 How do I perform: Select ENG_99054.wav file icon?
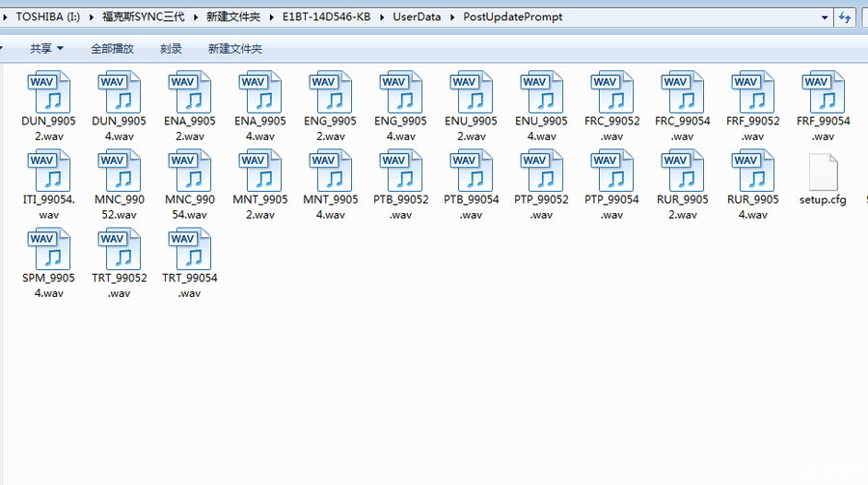[x=400, y=92]
